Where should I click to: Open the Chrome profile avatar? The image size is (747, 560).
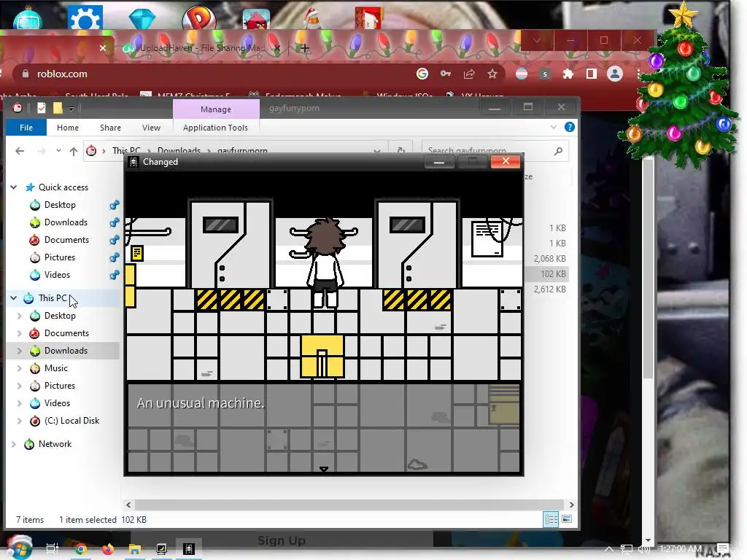[x=615, y=74]
